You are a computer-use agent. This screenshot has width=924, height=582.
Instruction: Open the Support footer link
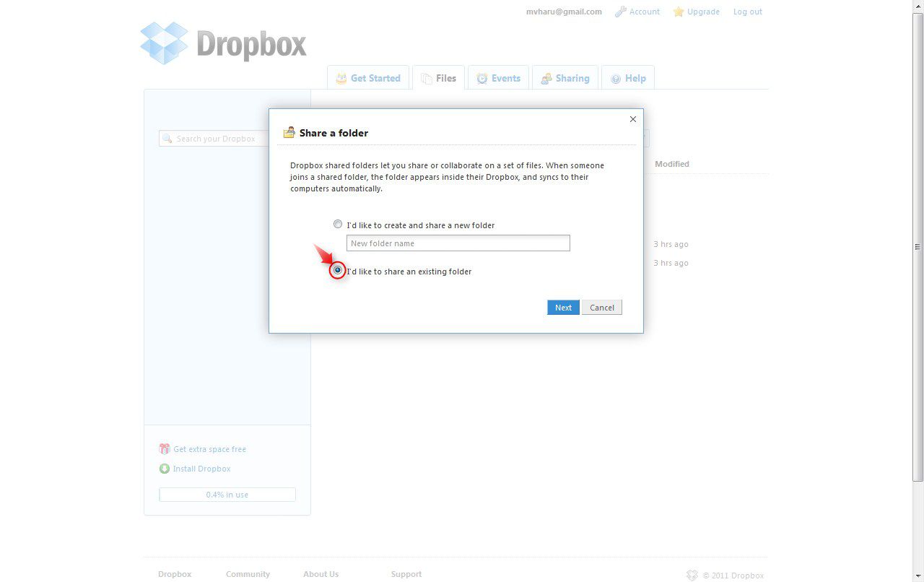pos(406,574)
